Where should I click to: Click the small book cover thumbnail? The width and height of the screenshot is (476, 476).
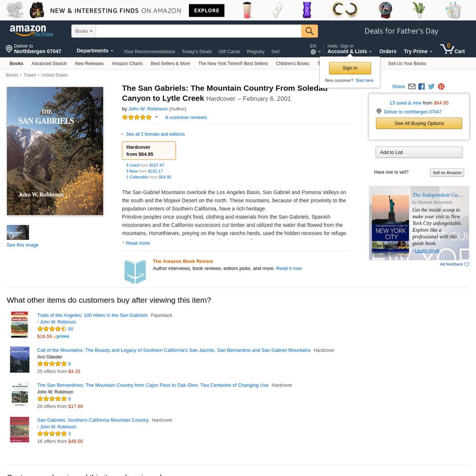point(18,233)
